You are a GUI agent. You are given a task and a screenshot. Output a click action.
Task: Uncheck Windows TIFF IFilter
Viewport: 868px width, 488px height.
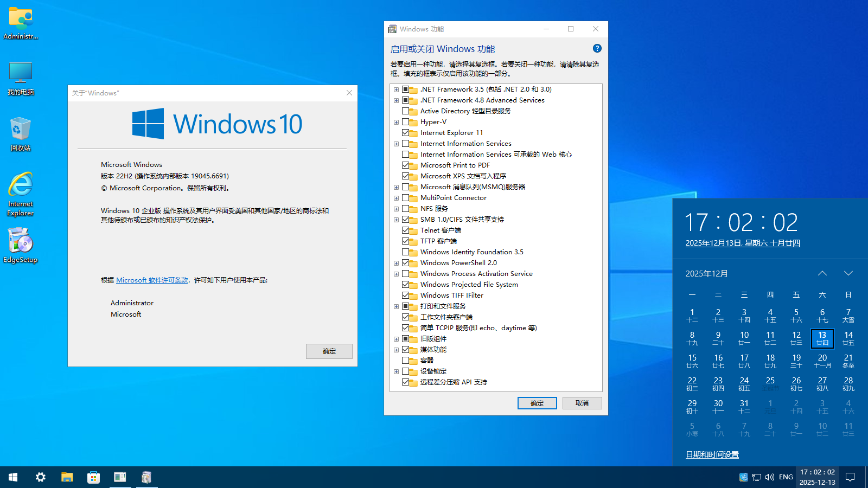click(405, 296)
